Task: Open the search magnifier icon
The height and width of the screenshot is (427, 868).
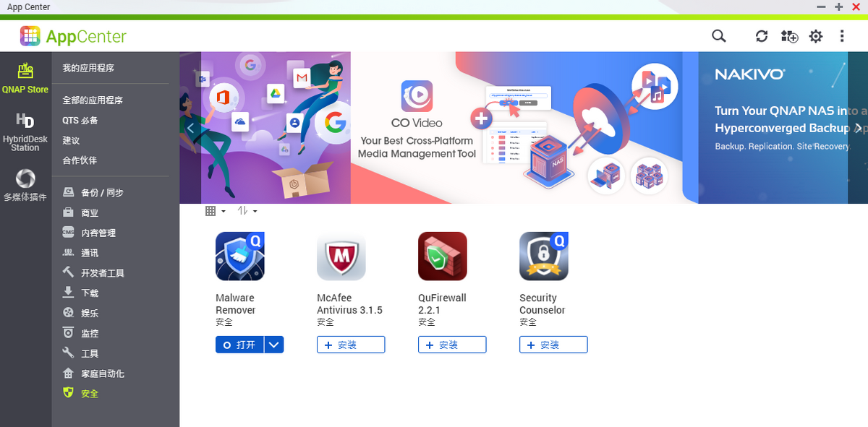Action: [x=718, y=36]
